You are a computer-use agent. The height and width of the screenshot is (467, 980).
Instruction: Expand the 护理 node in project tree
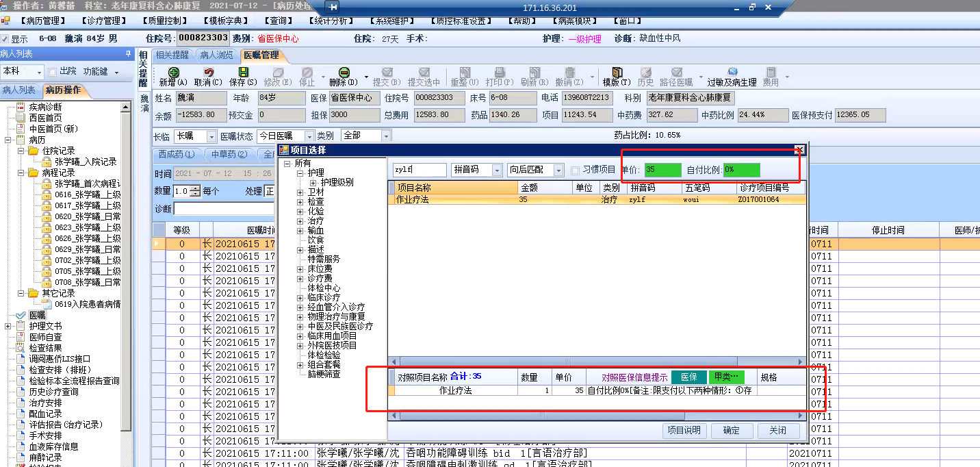[300, 173]
